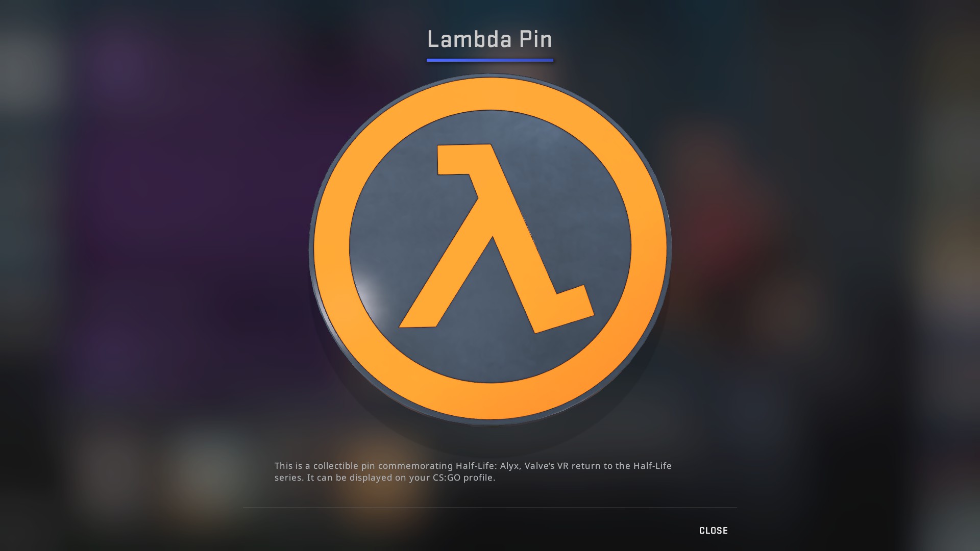Click the blue rarity bar under the title

489,60
